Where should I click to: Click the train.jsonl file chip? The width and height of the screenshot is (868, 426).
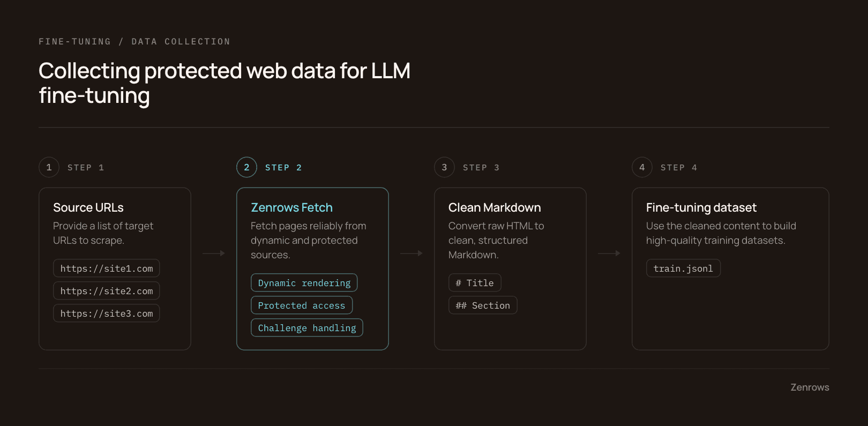683,268
